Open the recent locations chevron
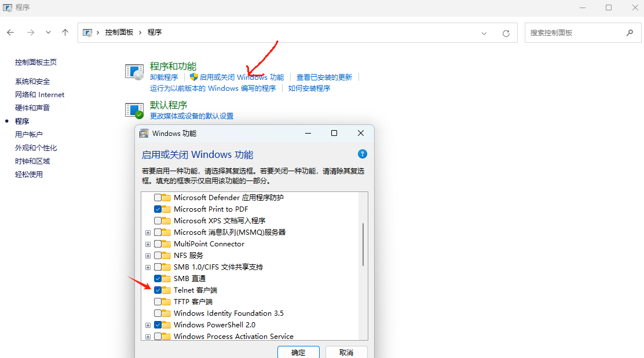The width and height of the screenshot is (644, 358). [x=48, y=32]
